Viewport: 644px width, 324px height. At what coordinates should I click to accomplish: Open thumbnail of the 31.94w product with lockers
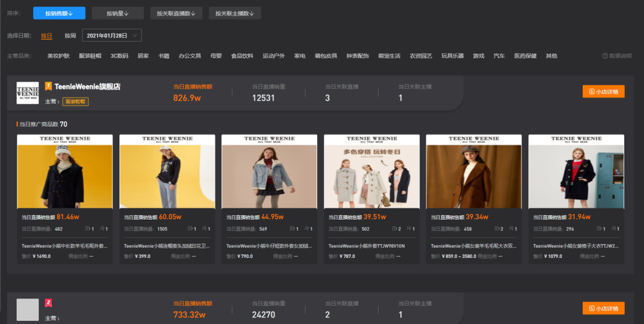coord(576,172)
